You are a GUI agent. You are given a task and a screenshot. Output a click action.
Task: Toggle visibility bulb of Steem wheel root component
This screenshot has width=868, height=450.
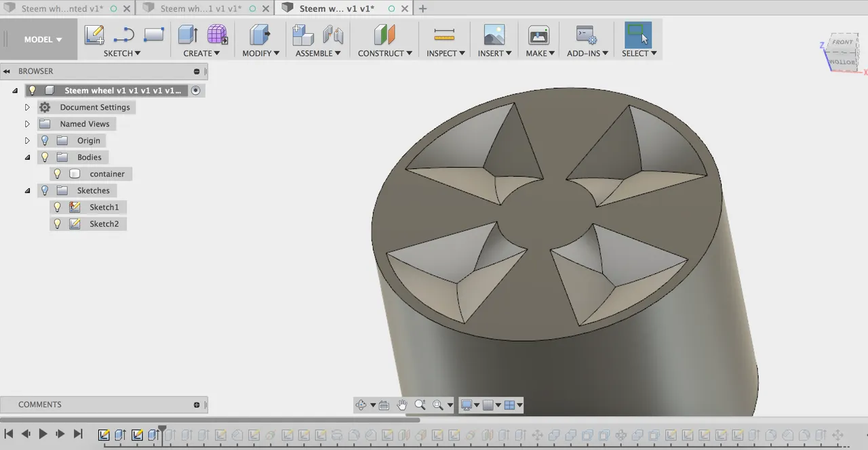coord(32,90)
